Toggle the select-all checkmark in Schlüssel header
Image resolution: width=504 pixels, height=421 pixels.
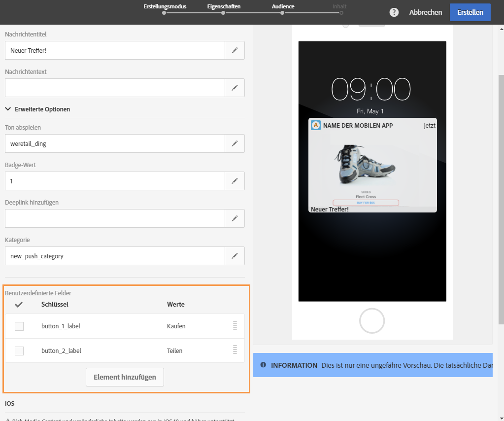click(x=19, y=304)
